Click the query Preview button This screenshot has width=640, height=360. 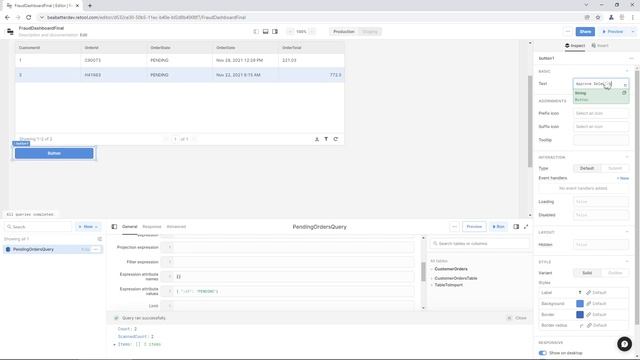click(x=474, y=227)
